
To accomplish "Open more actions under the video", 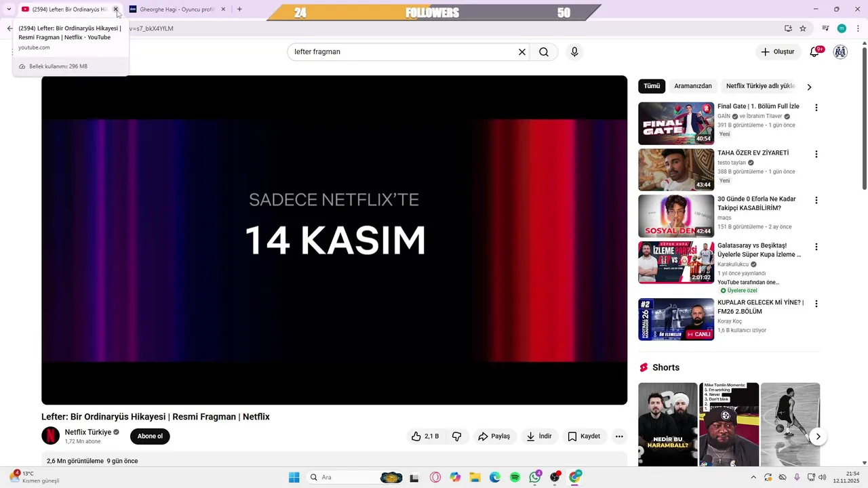I will click(619, 436).
